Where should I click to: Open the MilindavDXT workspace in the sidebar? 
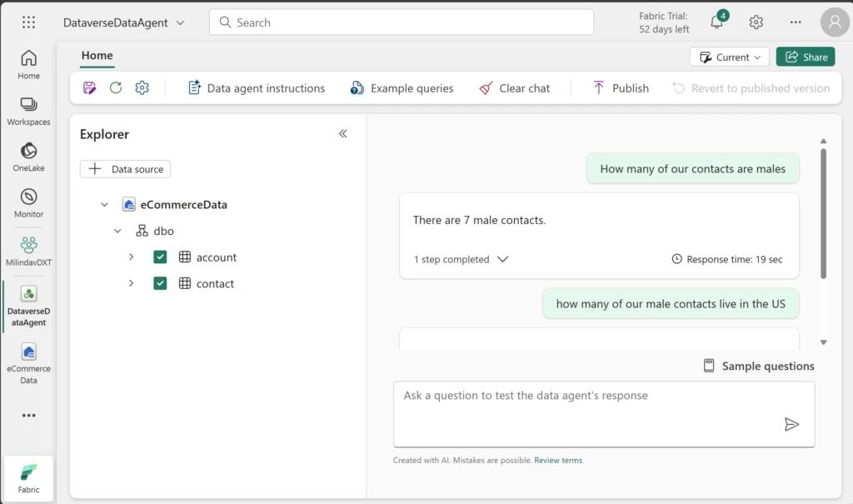(27, 250)
